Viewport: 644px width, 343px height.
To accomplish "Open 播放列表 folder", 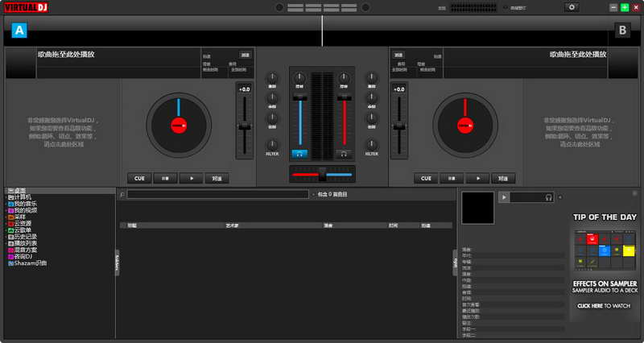I will point(23,243).
